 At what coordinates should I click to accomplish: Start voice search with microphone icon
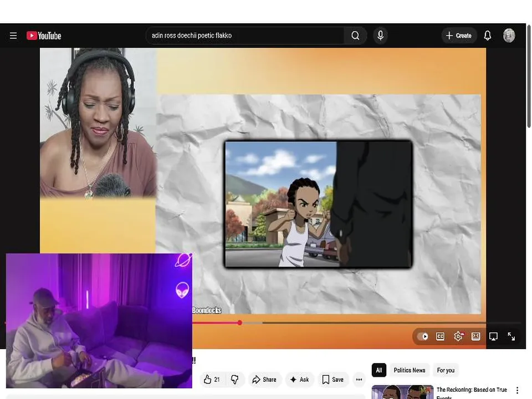(x=380, y=35)
